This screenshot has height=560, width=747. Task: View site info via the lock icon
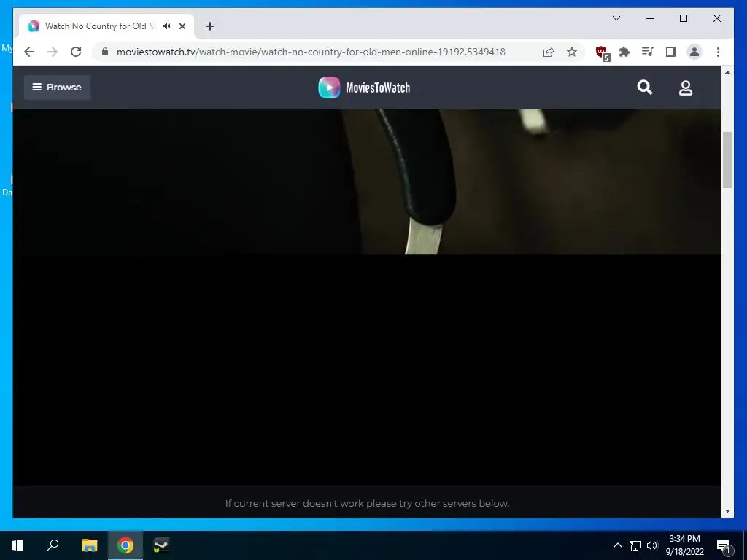[105, 52]
